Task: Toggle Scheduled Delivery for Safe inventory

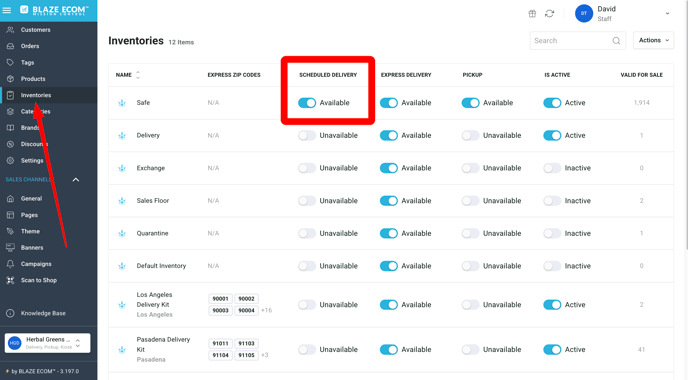Action: coord(307,103)
